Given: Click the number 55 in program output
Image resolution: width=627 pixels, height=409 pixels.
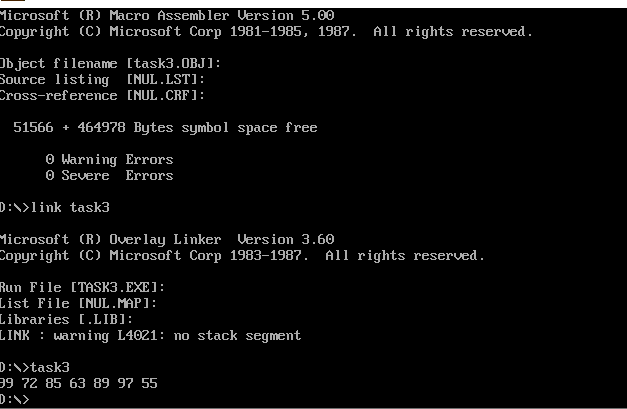Looking at the screenshot, I should [x=149, y=384].
